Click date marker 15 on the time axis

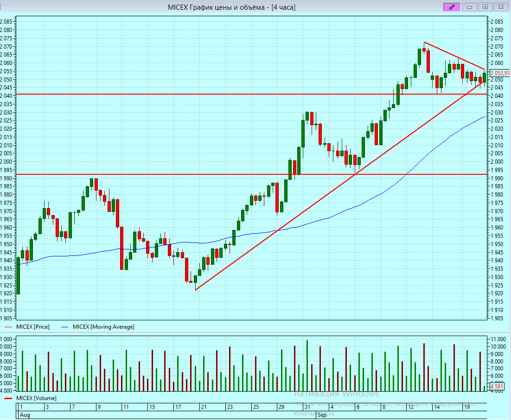click(x=152, y=407)
